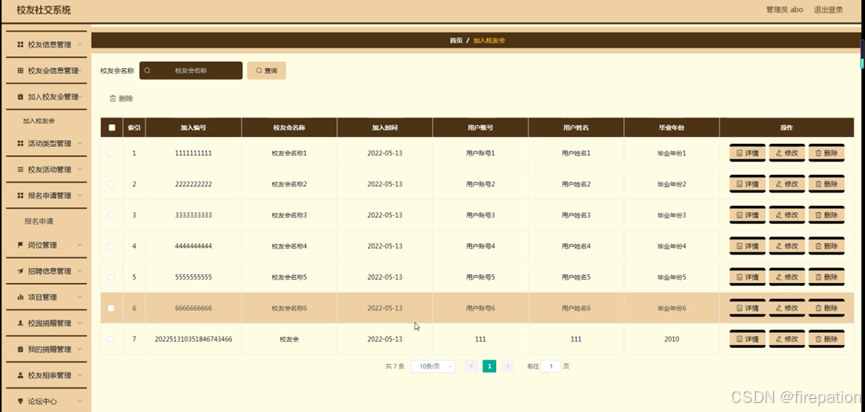The image size is (865, 412).
Task: Click the 校友活动管理 list icon
Action: click(20, 169)
